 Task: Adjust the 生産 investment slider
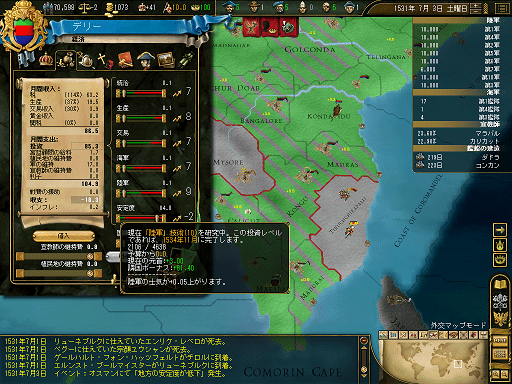[141, 118]
